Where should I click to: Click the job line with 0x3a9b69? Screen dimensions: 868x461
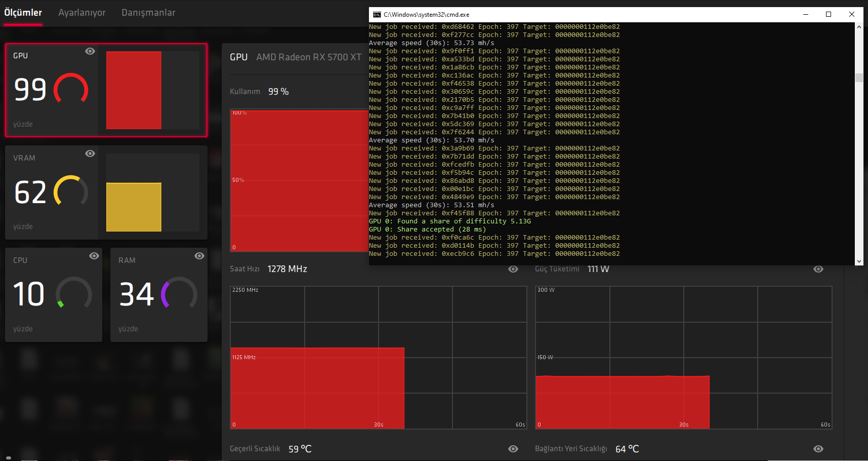(x=494, y=148)
